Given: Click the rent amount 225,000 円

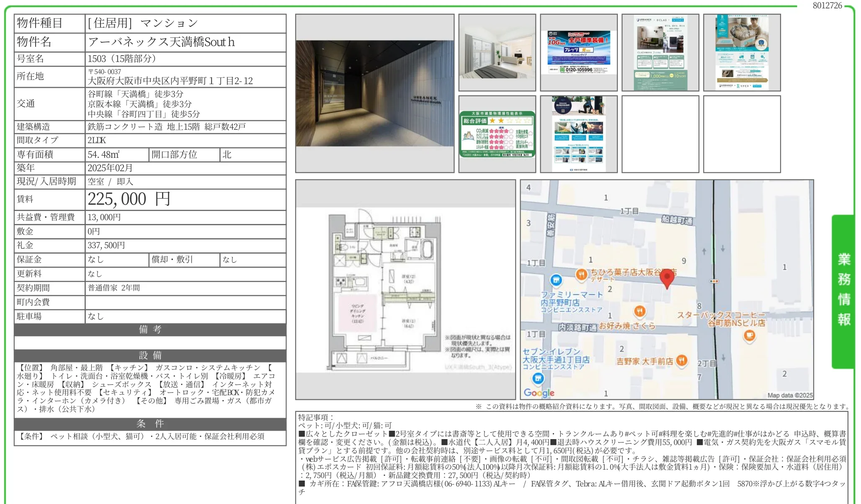Looking at the screenshot, I should coord(129,199).
